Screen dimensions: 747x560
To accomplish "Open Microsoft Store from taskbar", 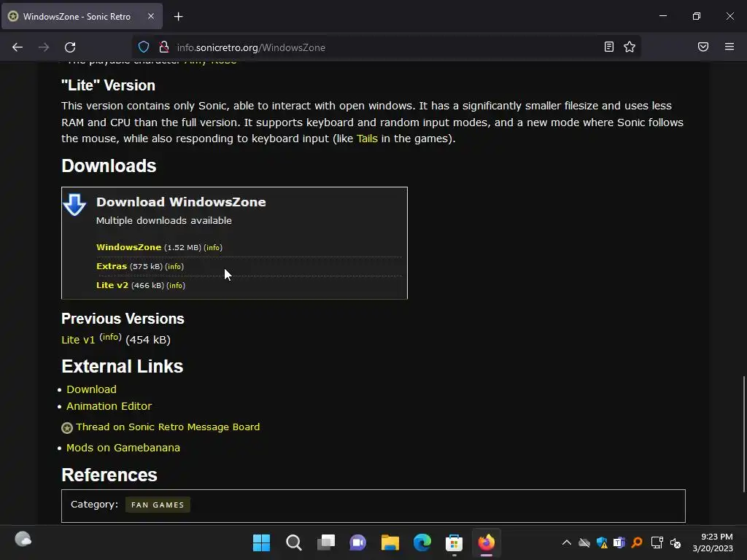I will [454, 542].
